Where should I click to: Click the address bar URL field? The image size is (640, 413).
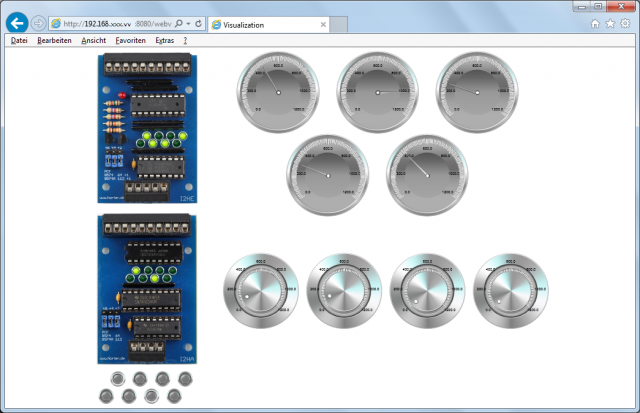(x=110, y=22)
